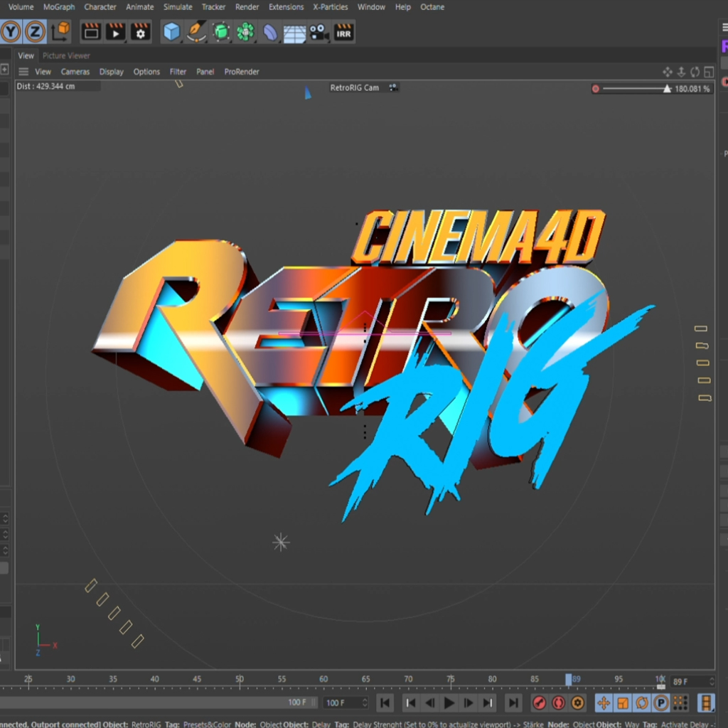This screenshot has height=728, width=728.
Task: Open the viewport Cameras menu
Action: tap(75, 72)
